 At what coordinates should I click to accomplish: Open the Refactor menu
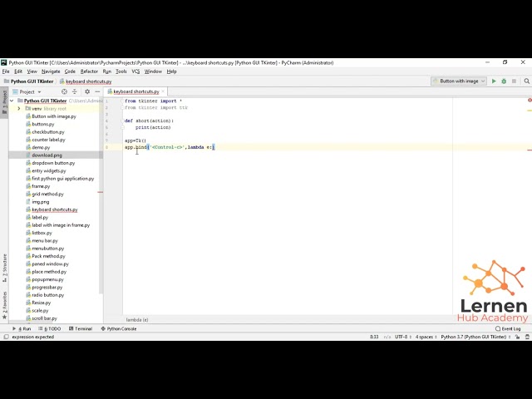89,71
